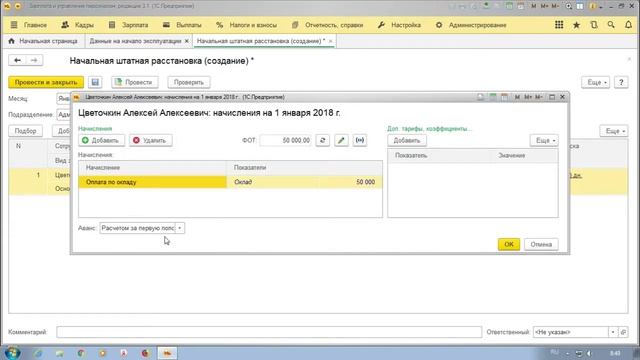Click the Удалить button

(151, 140)
